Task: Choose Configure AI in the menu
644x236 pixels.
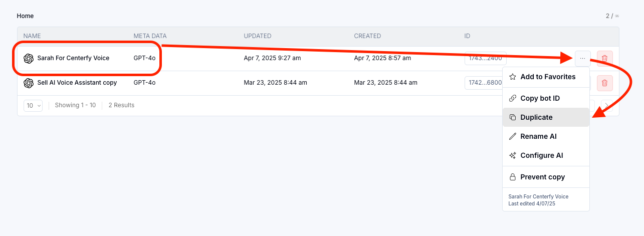Action: (541, 155)
